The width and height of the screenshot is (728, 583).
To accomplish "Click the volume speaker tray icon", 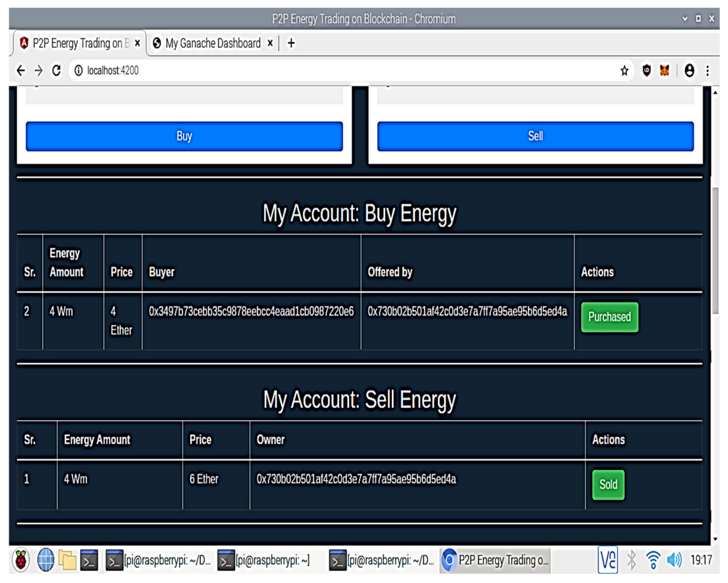I will click(x=674, y=560).
